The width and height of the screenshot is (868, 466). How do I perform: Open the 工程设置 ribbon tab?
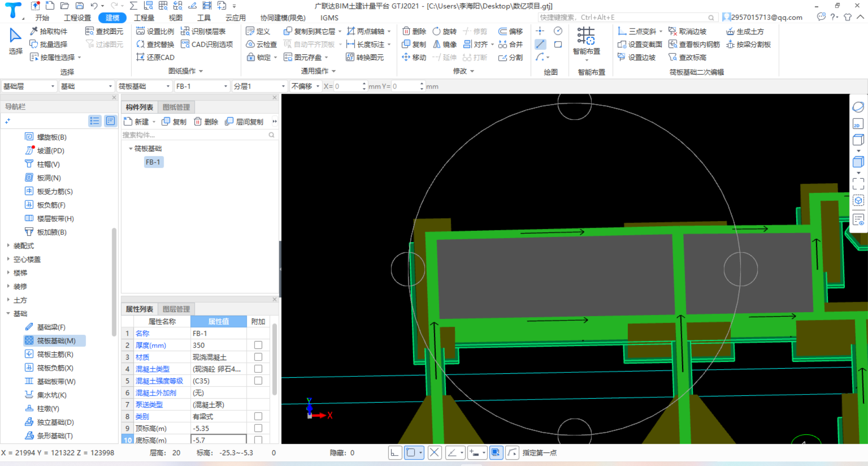(77, 18)
